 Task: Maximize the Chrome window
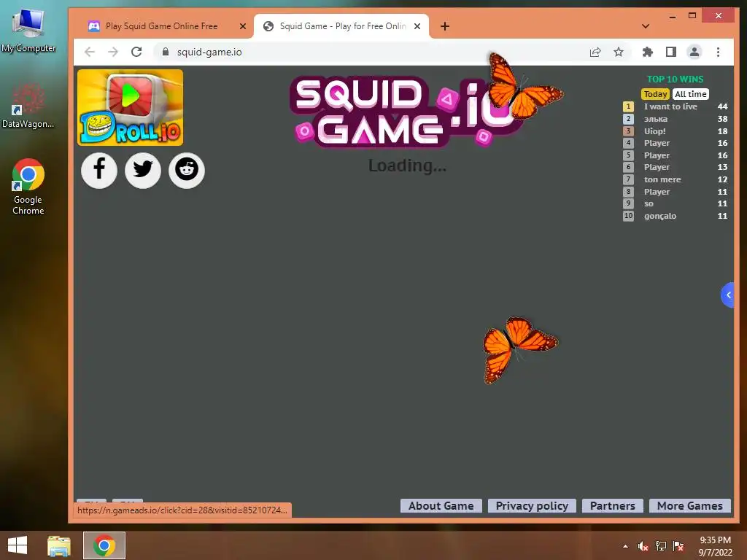692,16
